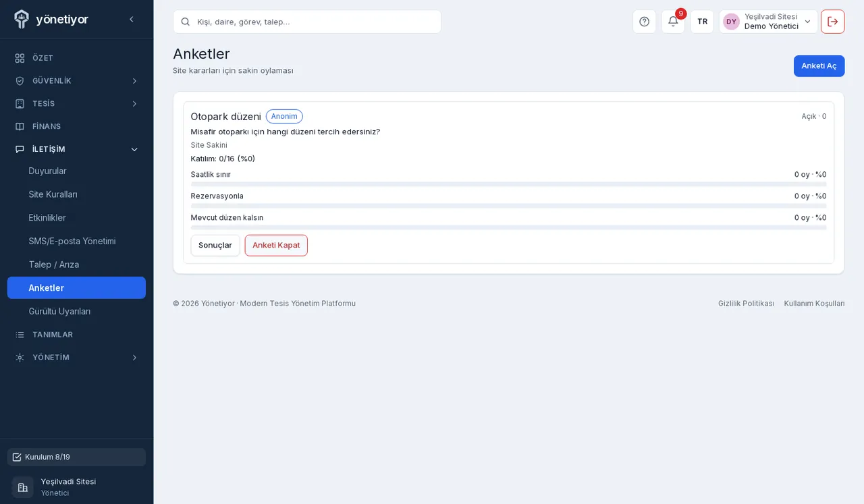864x504 pixels.
Task: Focus the Kişi, daire, görev search field
Action: click(x=307, y=22)
